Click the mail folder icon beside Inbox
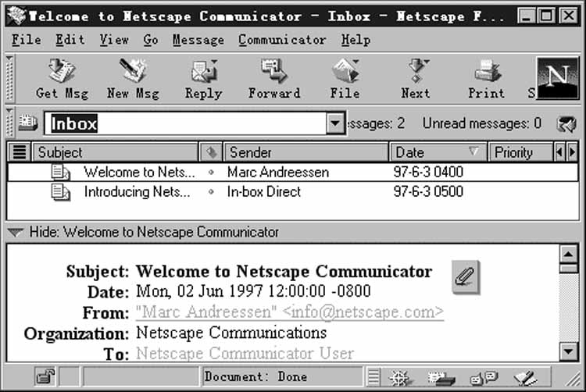This screenshot has height=392, width=586. (28, 123)
